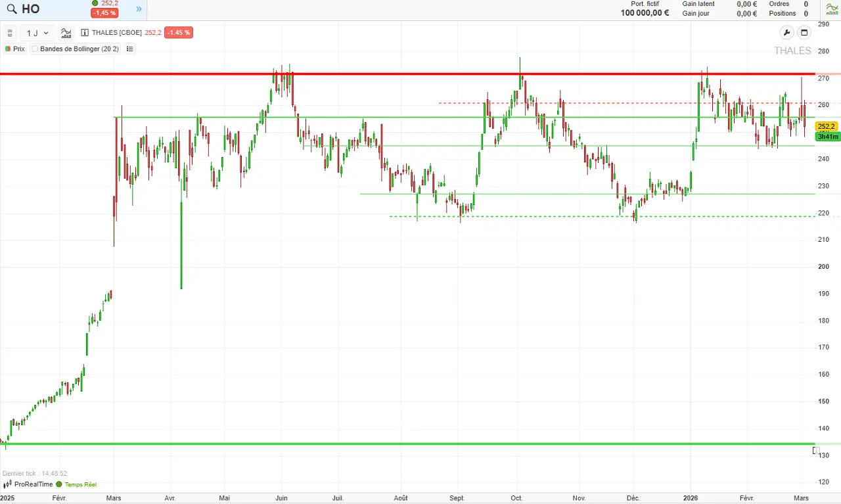841x504 pixels.
Task: Open the trading chart icon in top-right corner
Action: click(832, 9)
